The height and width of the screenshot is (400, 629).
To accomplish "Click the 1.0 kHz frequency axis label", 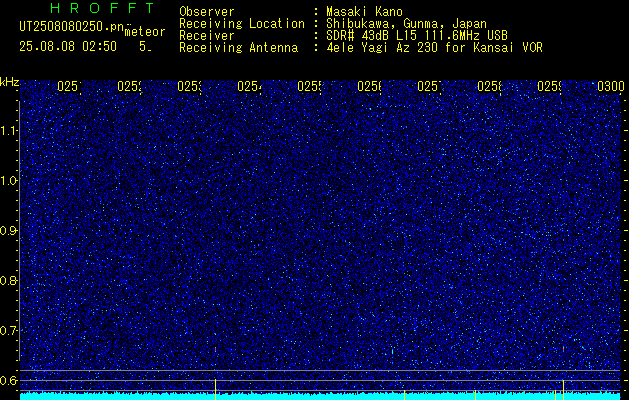I will [x=8, y=181].
